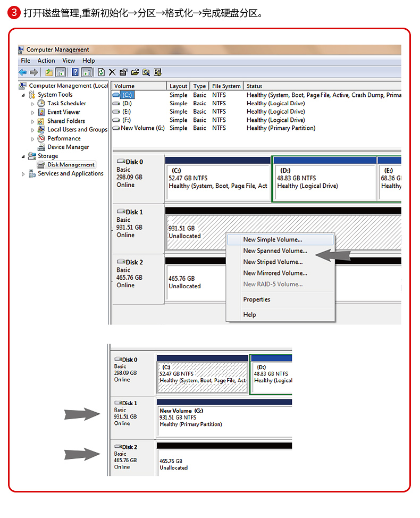
Task: Click the (C:) drive icon in volume list
Action: (116, 95)
